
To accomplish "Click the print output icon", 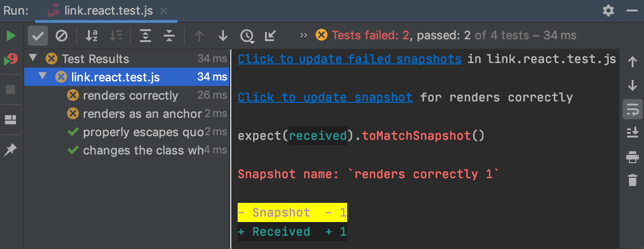I will 632,158.
